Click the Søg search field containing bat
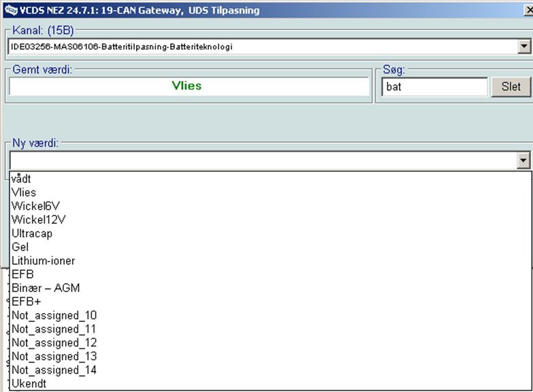The height and width of the screenshot is (392, 533). pos(434,86)
